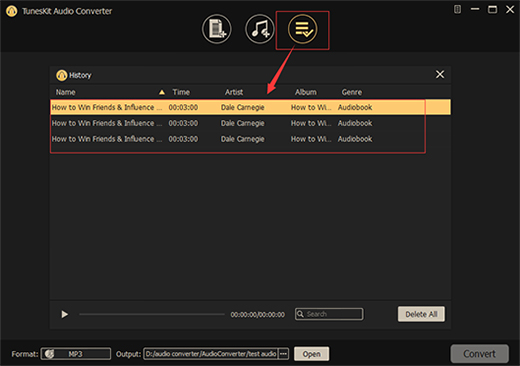Select the highlighted first audiobook row
Screen dimensions: 520x366
[x=250, y=107]
